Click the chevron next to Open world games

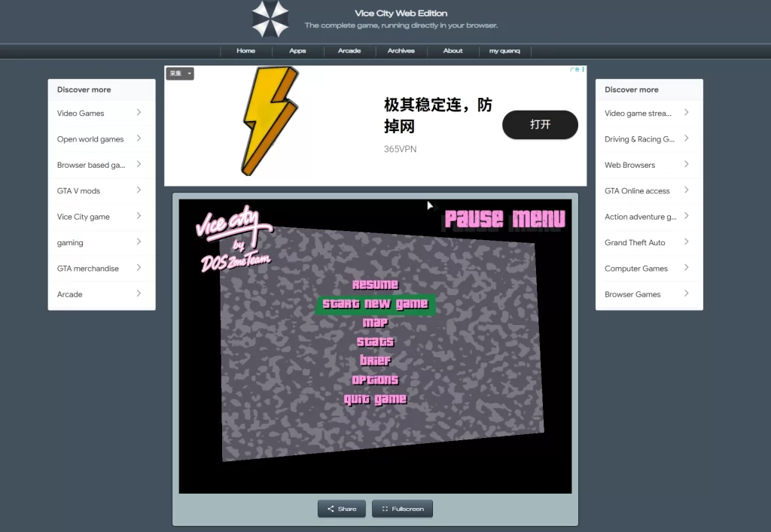click(139, 138)
